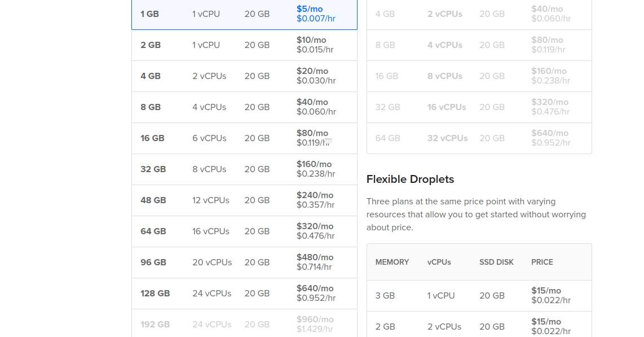Click the greyed-out 192 GB $960/mo plan

point(244,324)
